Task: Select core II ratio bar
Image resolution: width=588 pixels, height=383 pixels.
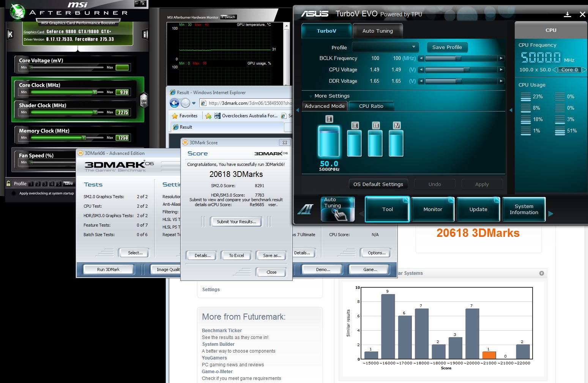Action: (355, 143)
